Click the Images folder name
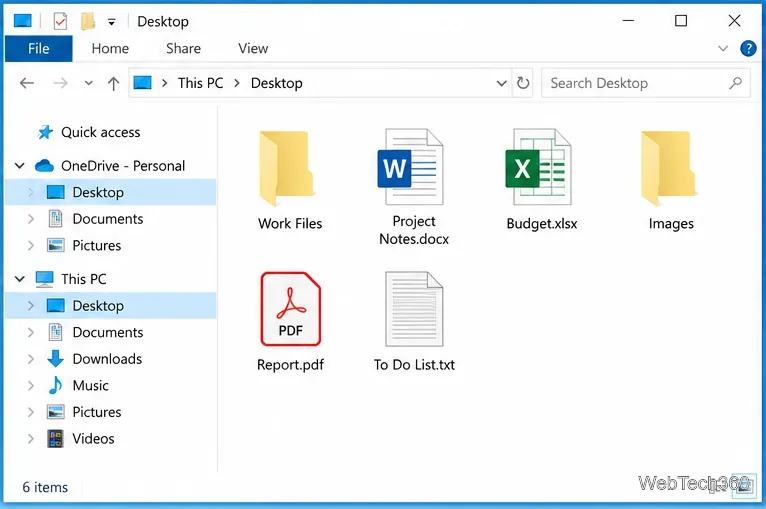Viewport: 766px width, 509px height. (x=671, y=223)
